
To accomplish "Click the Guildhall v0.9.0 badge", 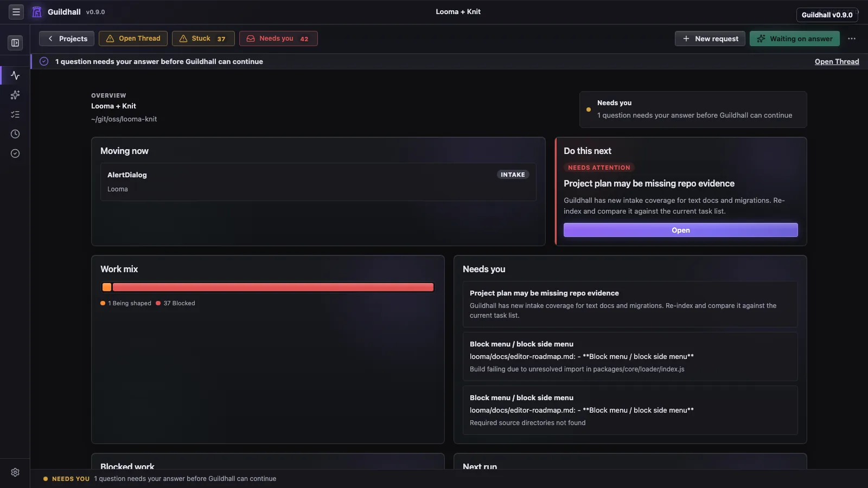I will 827,15.
